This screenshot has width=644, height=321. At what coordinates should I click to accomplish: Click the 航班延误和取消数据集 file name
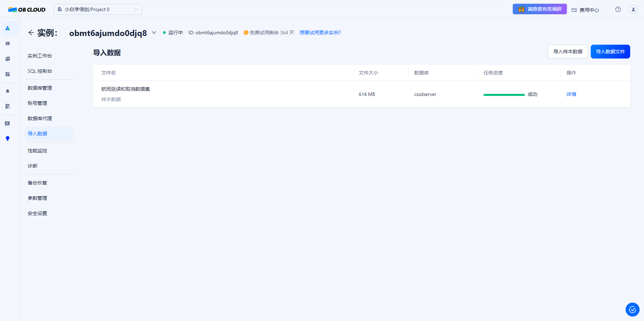click(126, 89)
